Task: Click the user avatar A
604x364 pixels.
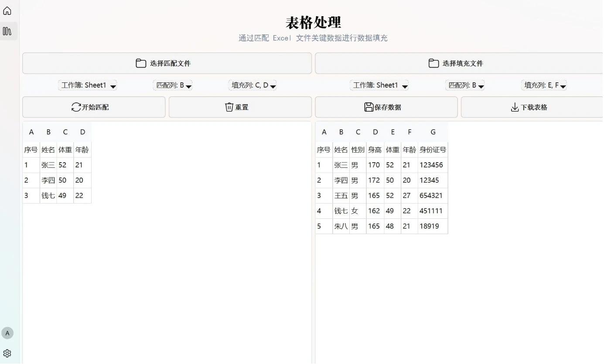Action: (x=7, y=333)
